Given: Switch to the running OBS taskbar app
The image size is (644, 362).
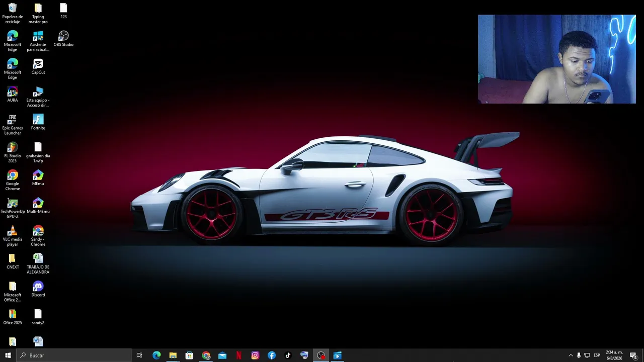Looking at the screenshot, I should 321,355.
